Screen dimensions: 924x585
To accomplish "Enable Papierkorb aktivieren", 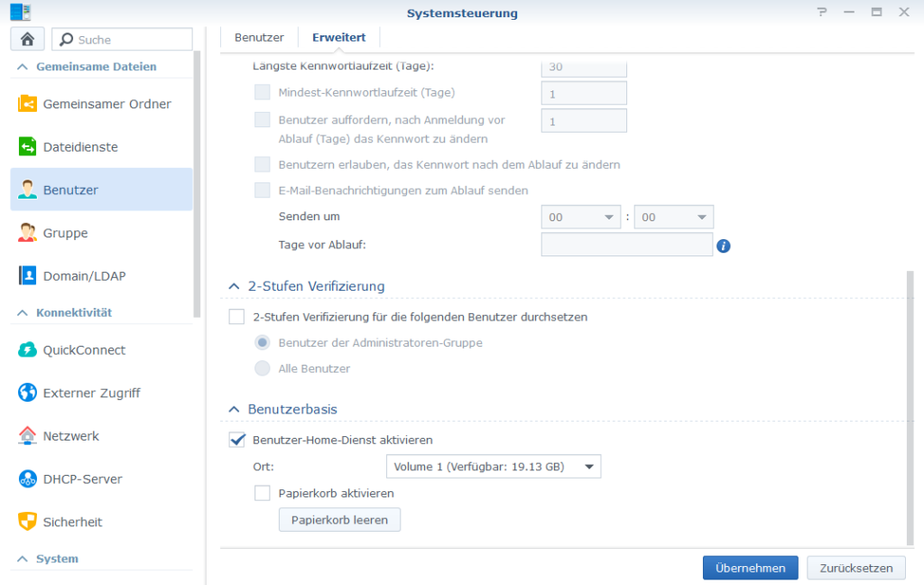I will tap(263, 493).
